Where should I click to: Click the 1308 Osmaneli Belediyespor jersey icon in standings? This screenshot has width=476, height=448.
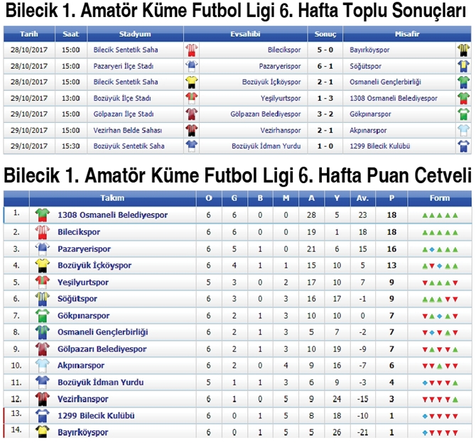[42, 214]
